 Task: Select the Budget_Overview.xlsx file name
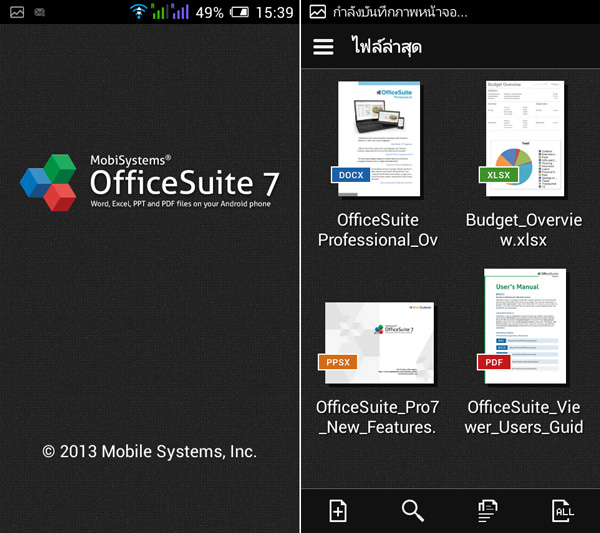coord(523,230)
